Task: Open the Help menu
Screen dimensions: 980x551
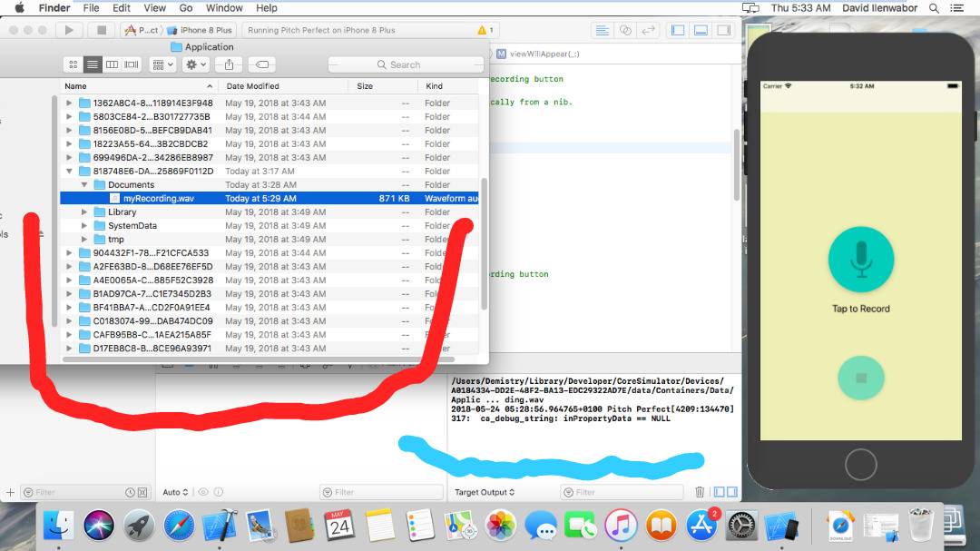Action: [x=266, y=8]
